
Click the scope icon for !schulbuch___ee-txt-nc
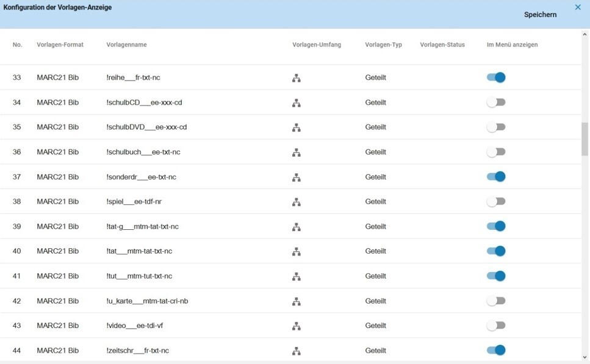click(297, 152)
